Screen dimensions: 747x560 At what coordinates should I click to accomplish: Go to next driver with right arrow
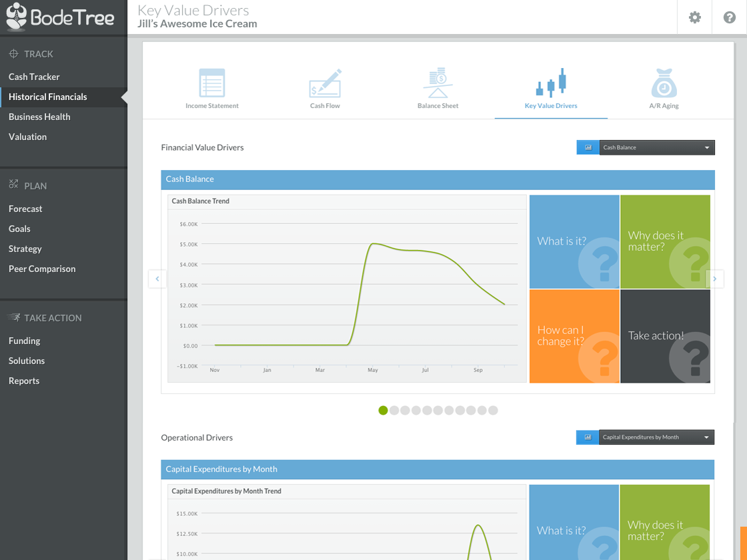[714, 279]
